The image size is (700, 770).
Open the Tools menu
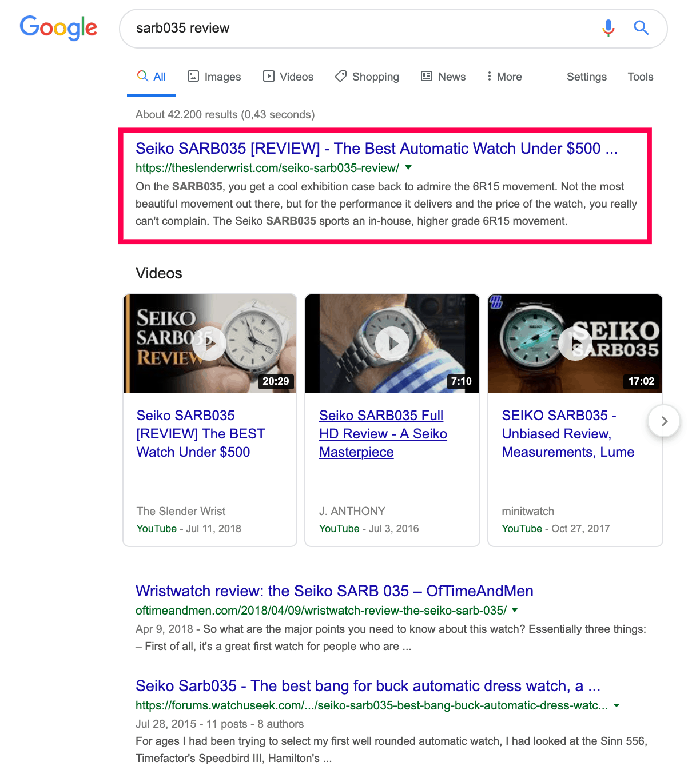coord(641,77)
